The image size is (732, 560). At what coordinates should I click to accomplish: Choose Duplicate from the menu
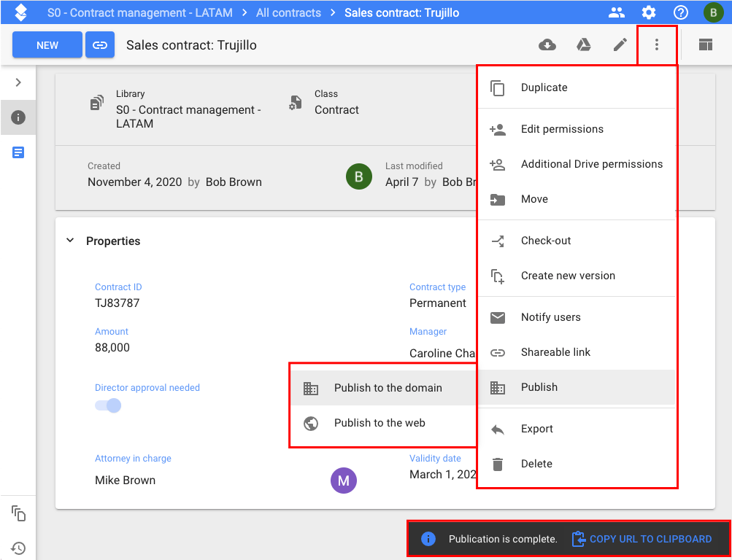click(544, 87)
